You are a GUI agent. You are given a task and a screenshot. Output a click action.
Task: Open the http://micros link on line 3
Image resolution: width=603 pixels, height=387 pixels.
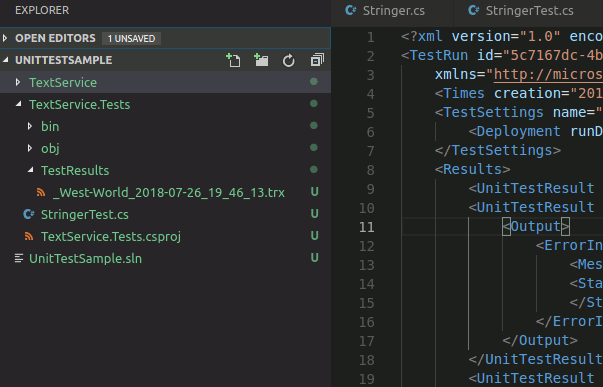(548, 74)
